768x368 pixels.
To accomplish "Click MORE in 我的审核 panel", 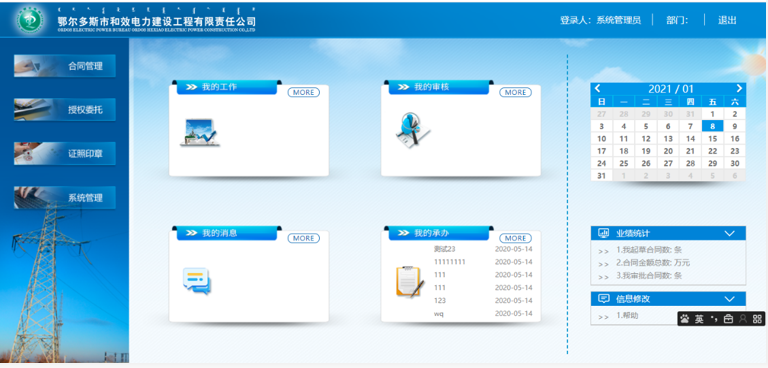I will click(x=515, y=92).
